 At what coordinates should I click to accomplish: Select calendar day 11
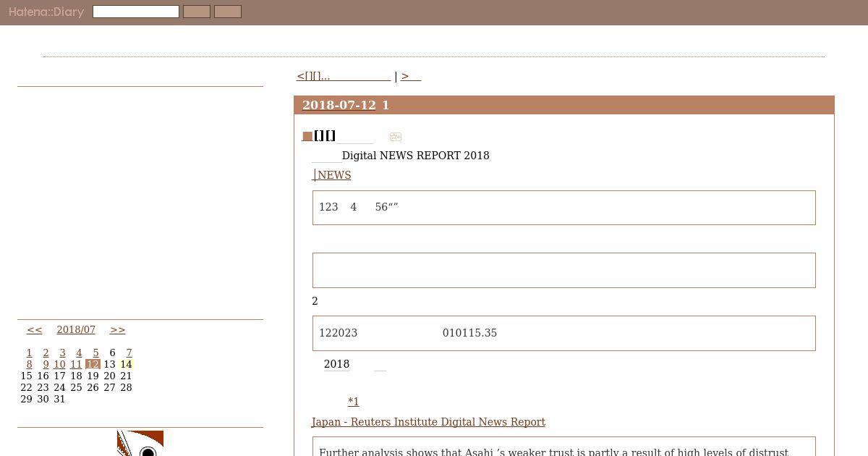(76, 364)
